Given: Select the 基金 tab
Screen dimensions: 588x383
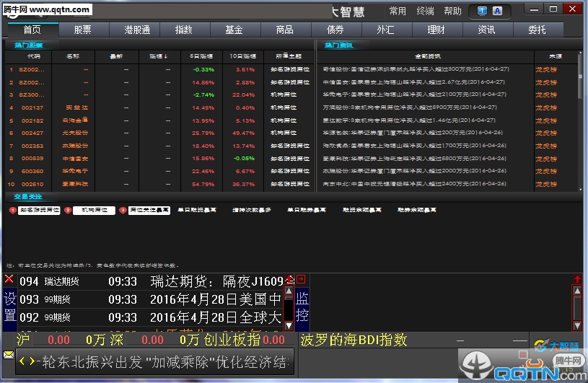Looking at the screenshot, I should (x=234, y=30).
